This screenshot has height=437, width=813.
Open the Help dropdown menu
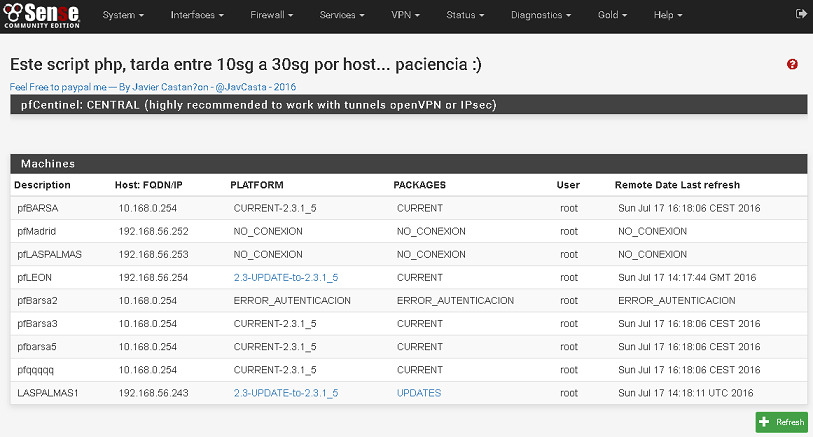click(x=668, y=15)
